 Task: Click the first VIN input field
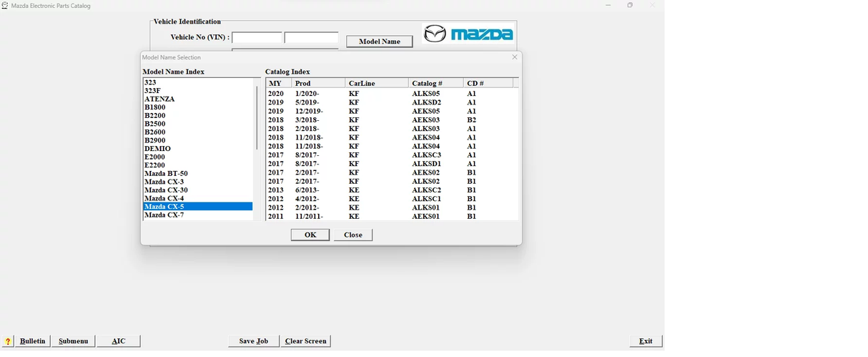click(257, 37)
